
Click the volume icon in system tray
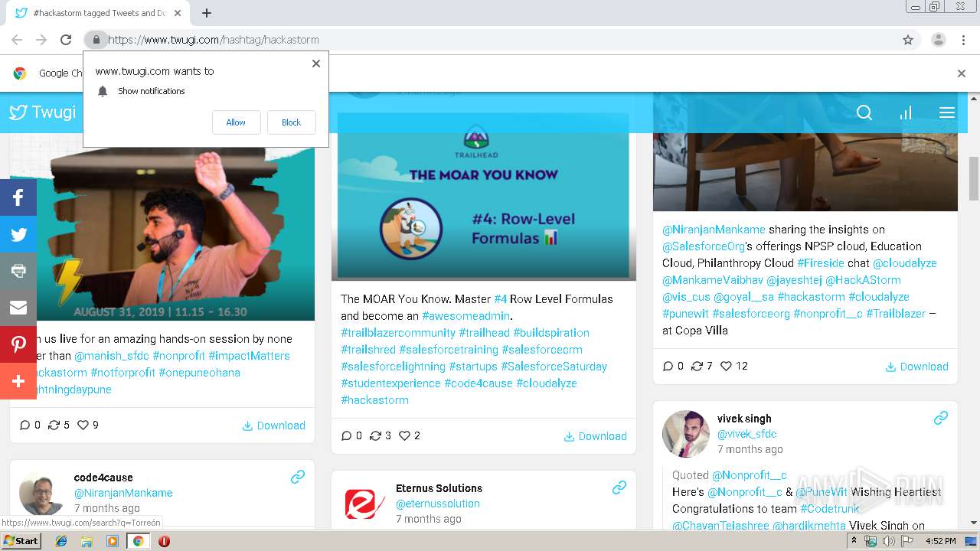click(x=888, y=541)
